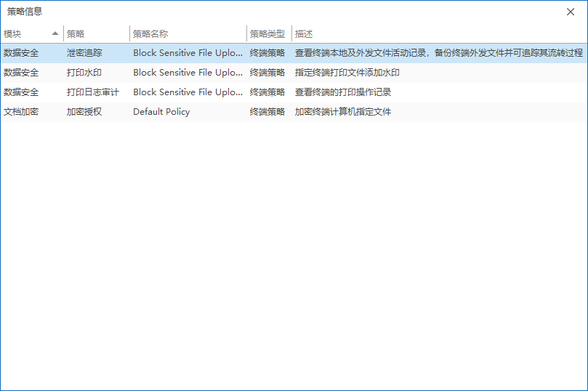Click the 策略类型 column header
This screenshot has height=391, width=588.
tap(267, 33)
